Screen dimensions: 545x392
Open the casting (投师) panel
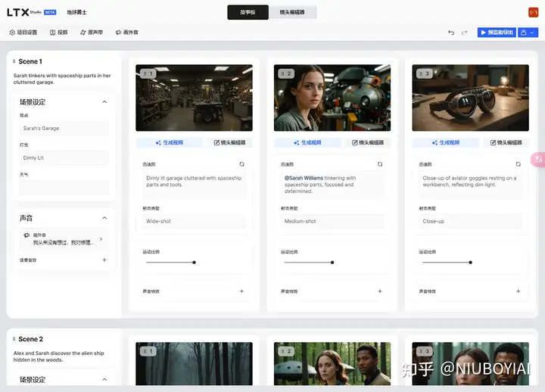pyautogui.click(x=58, y=33)
